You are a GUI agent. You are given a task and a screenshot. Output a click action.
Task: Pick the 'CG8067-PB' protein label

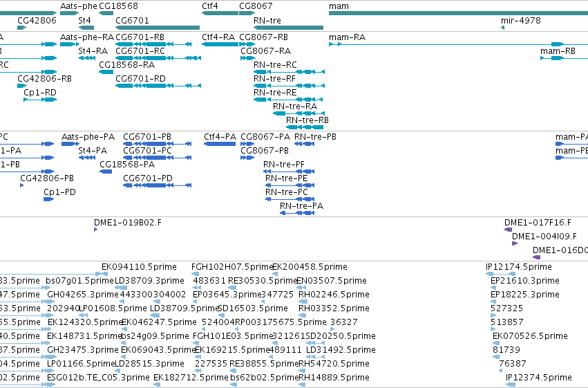265,151
